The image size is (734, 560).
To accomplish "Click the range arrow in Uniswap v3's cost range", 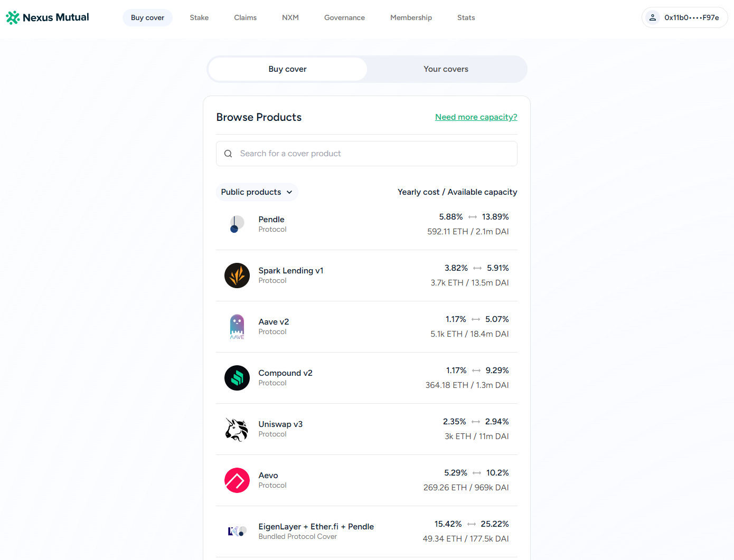I will (476, 422).
